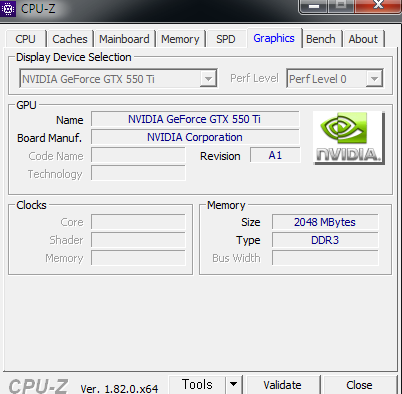Open the SPD tab
The height and width of the screenshot is (394, 402).
coord(226,39)
